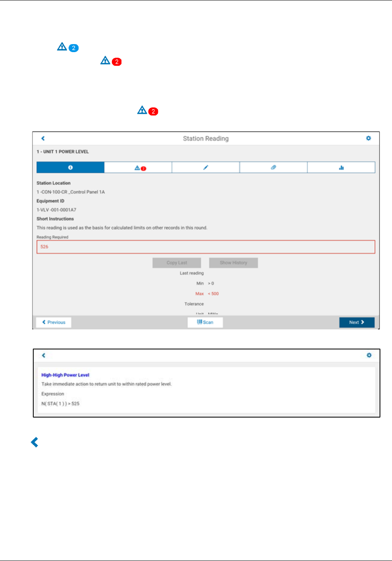Select the information tab

pyautogui.click(x=71, y=167)
